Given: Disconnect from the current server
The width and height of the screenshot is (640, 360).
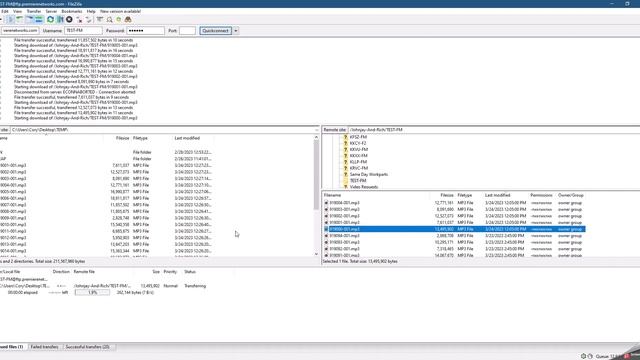Looking at the screenshot, I should click(79, 19).
